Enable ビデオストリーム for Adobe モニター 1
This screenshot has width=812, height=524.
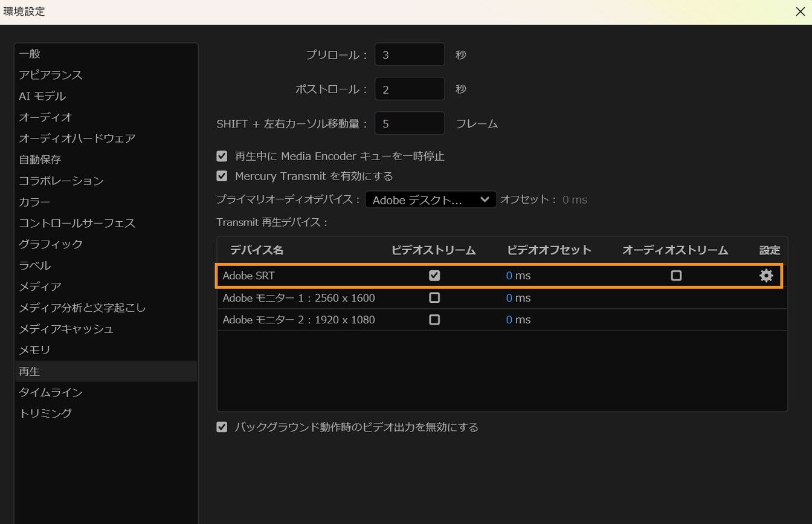pyautogui.click(x=434, y=297)
